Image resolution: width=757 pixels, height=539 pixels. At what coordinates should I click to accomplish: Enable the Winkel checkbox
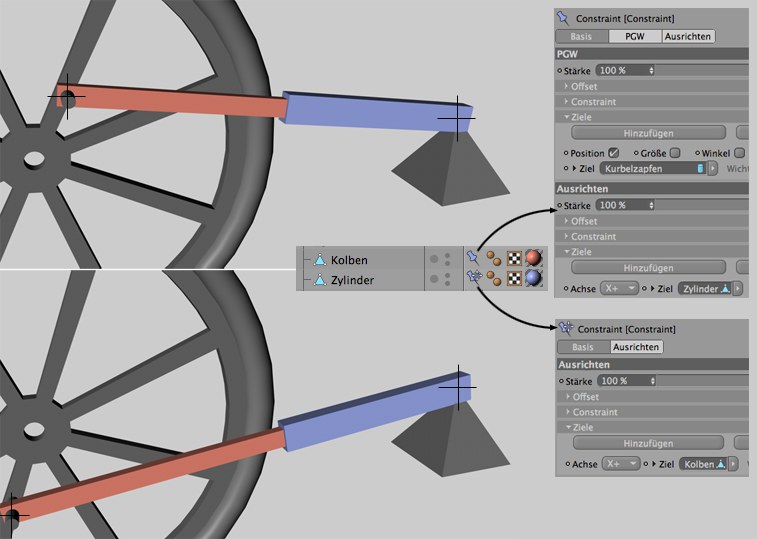739,152
